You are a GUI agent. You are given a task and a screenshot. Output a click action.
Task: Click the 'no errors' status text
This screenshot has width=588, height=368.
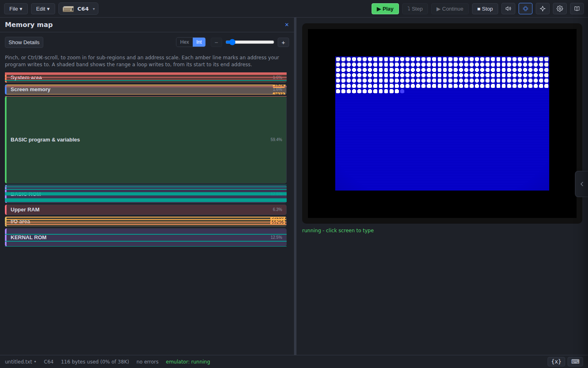coord(147,361)
